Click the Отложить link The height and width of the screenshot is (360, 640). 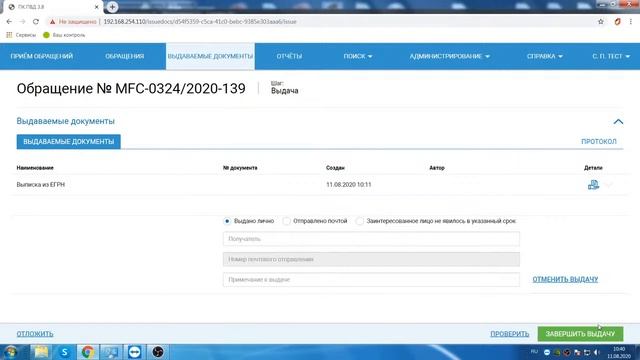[x=35, y=334]
